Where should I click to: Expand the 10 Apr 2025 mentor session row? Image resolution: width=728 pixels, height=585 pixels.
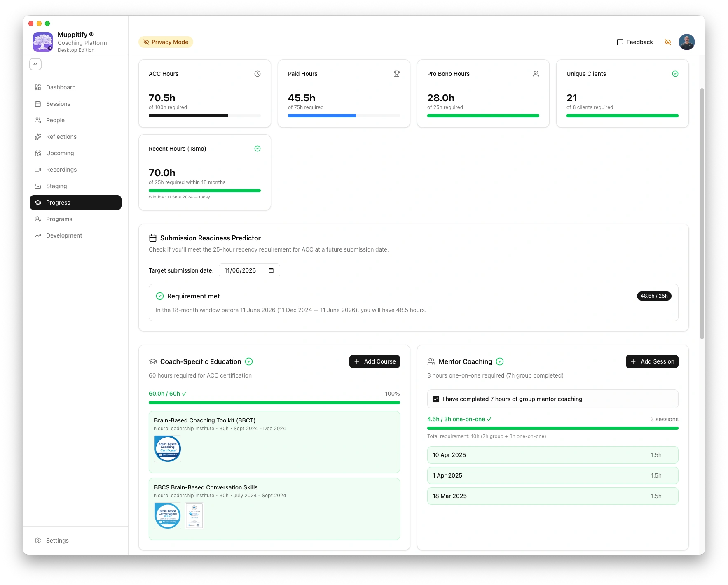[552, 455]
